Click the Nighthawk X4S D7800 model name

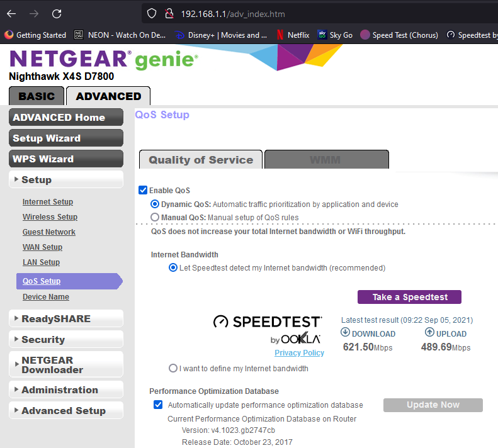[x=61, y=76]
